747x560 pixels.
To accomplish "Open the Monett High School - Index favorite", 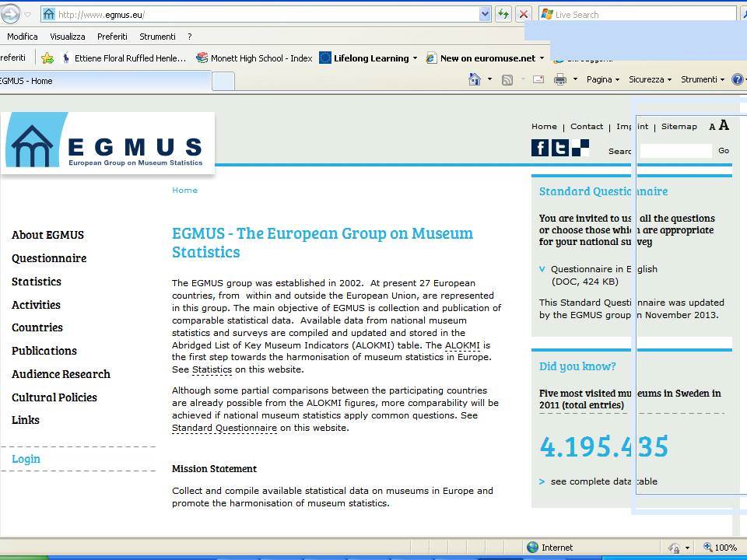I will point(254,58).
